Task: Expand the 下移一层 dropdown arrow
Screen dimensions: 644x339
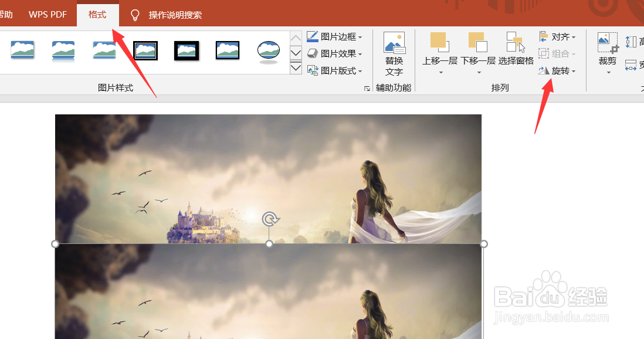Action: click(479, 73)
